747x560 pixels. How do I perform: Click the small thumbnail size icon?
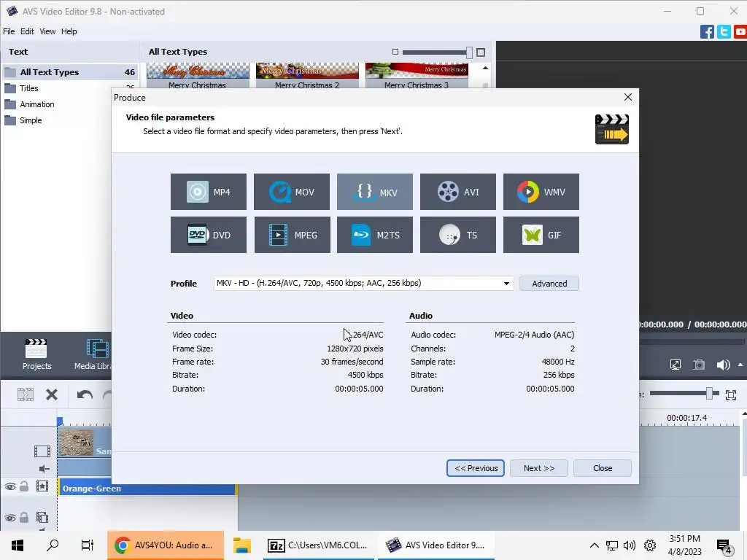coord(395,52)
